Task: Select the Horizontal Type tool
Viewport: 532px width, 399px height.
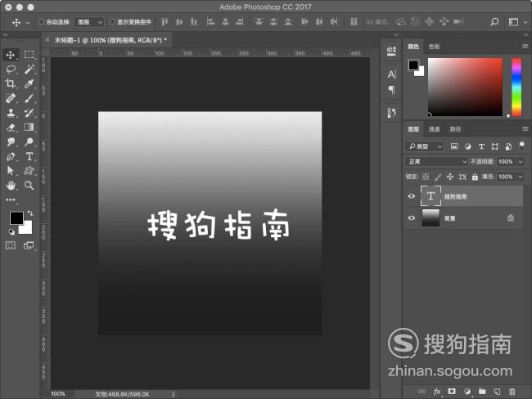Action: pyautogui.click(x=29, y=156)
